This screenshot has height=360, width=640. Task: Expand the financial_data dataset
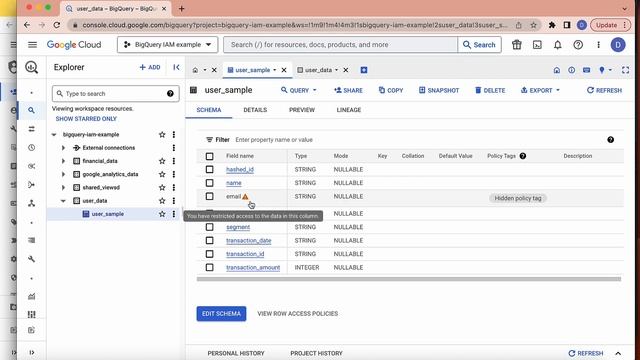pos(63,161)
